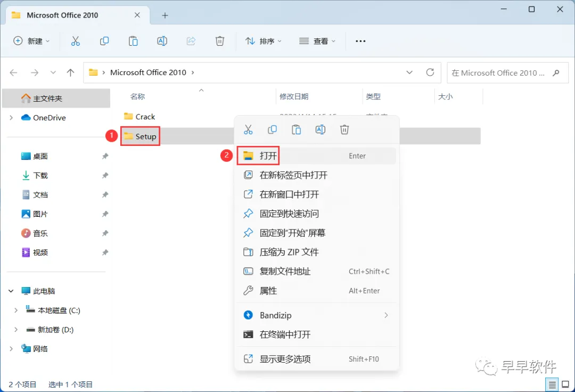This screenshot has height=392, width=575.
Task: Sort by 大小 column header
Action: point(445,97)
